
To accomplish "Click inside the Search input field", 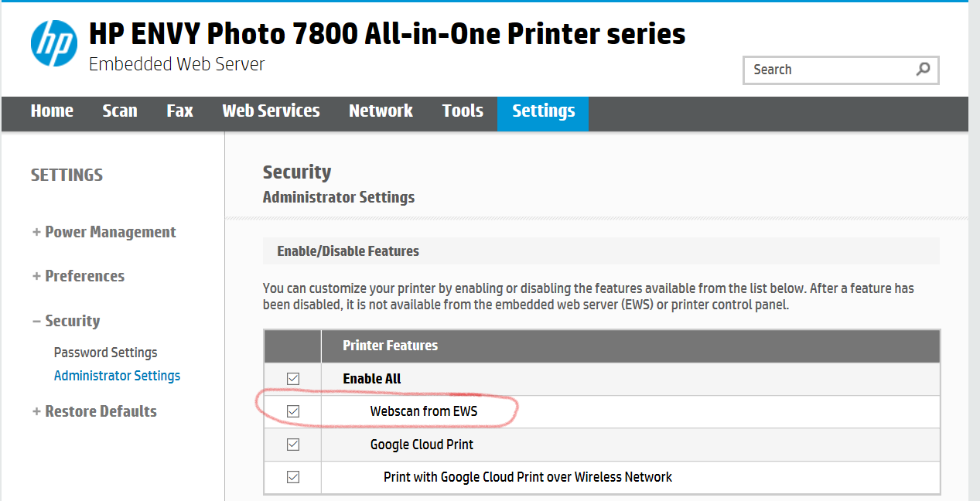I will tap(829, 70).
